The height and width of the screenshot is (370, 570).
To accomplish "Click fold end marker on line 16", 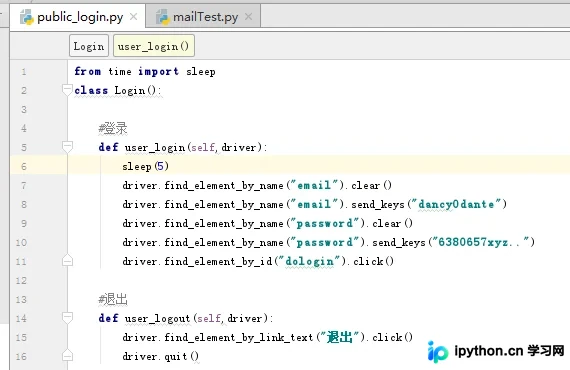I will click(67, 355).
